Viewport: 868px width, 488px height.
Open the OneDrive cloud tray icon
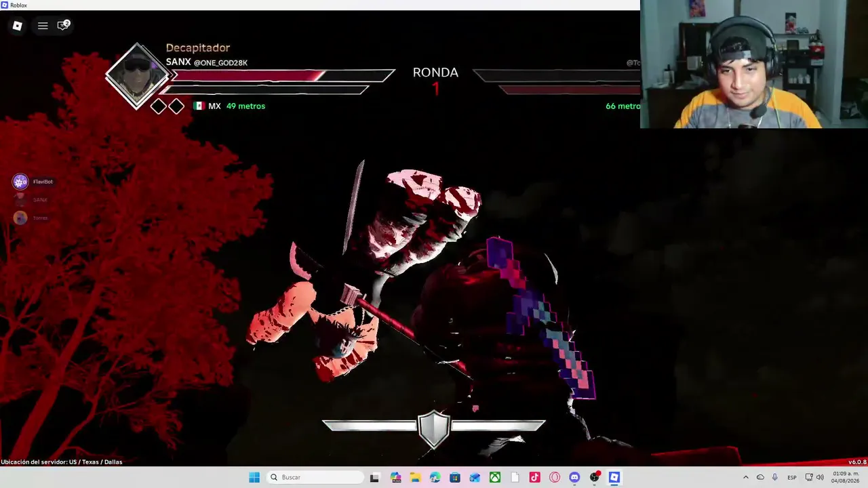(x=760, y=477)
